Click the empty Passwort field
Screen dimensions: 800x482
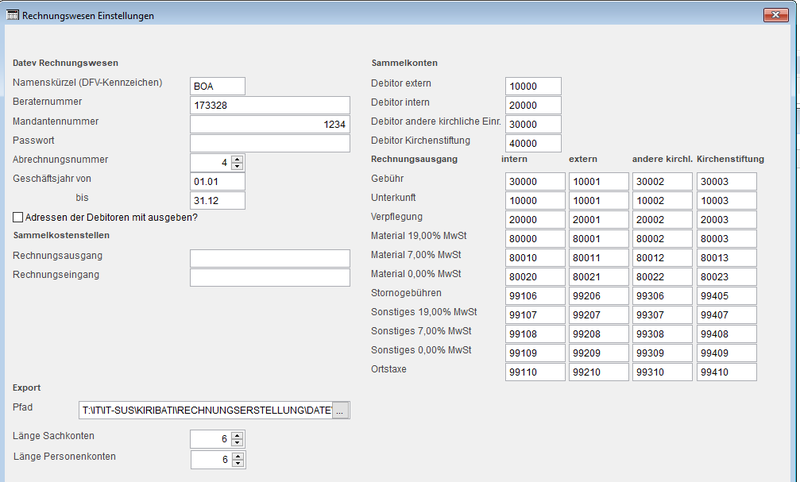click(270, 143)
